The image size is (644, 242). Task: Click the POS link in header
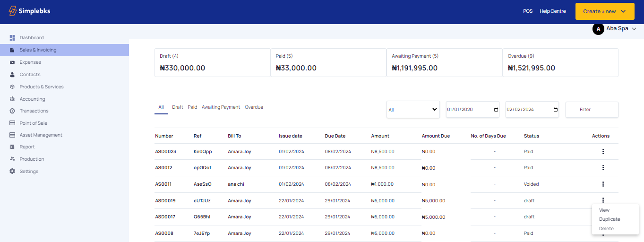pyautogui.click(x=528, y=11)
